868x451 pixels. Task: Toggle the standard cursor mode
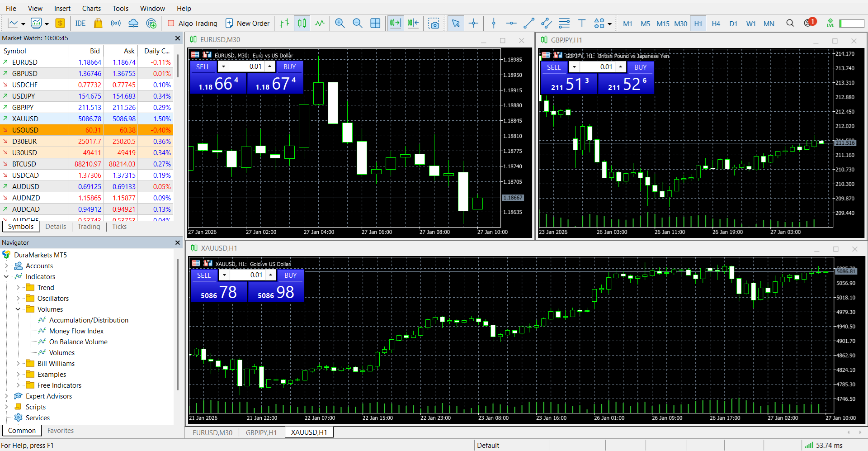pyautogui.click(x=456, y=23)
